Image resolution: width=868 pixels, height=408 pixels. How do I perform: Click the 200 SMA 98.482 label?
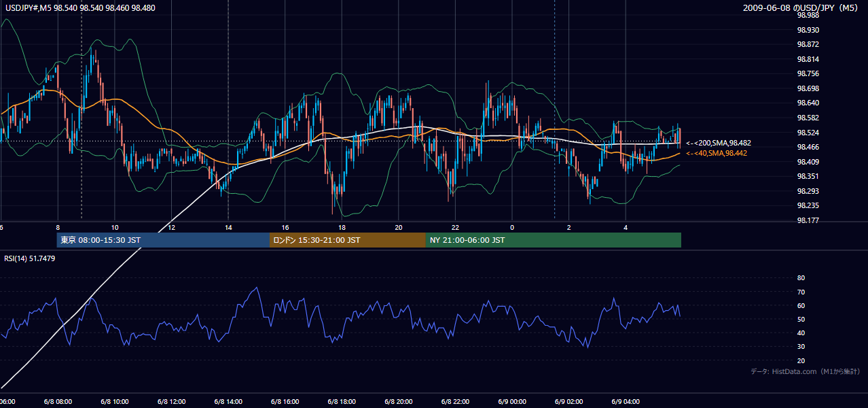click(718, 143)
